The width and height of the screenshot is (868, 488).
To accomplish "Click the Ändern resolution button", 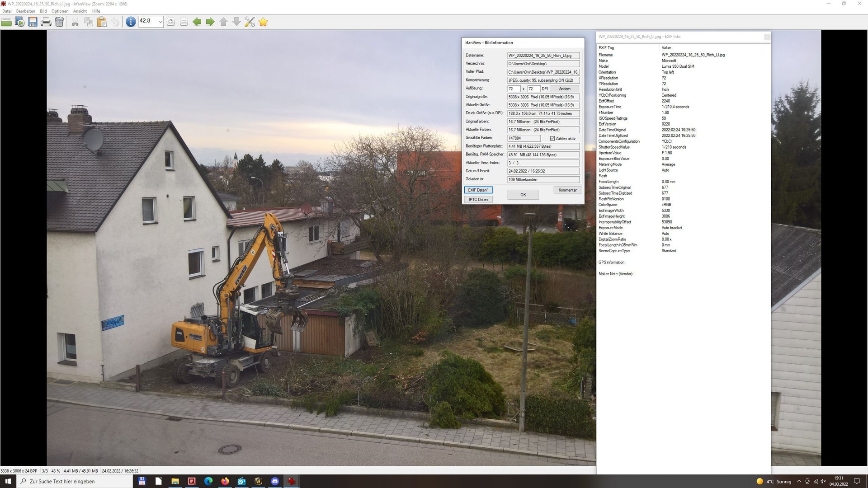I will 565,89.
